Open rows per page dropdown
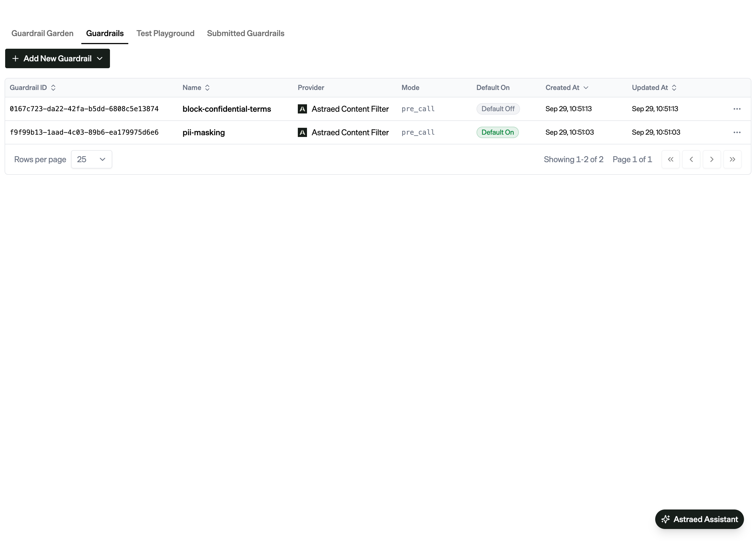 pos(92,160)
